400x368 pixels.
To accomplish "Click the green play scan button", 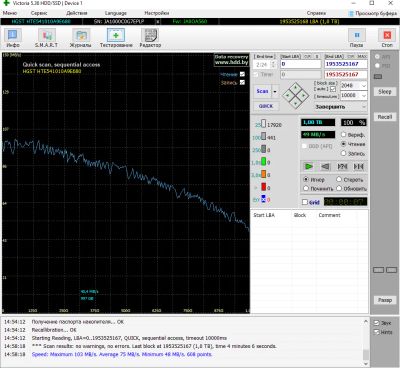I will click(309, 166).
